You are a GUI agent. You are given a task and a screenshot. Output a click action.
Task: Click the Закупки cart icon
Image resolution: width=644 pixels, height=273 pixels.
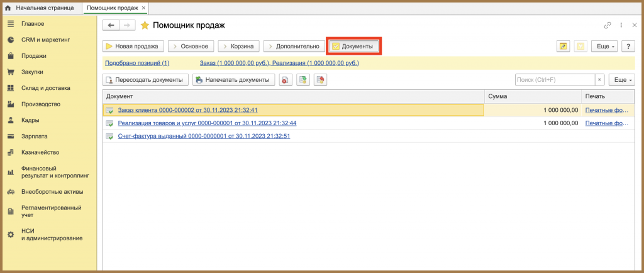tap(11, 72)
